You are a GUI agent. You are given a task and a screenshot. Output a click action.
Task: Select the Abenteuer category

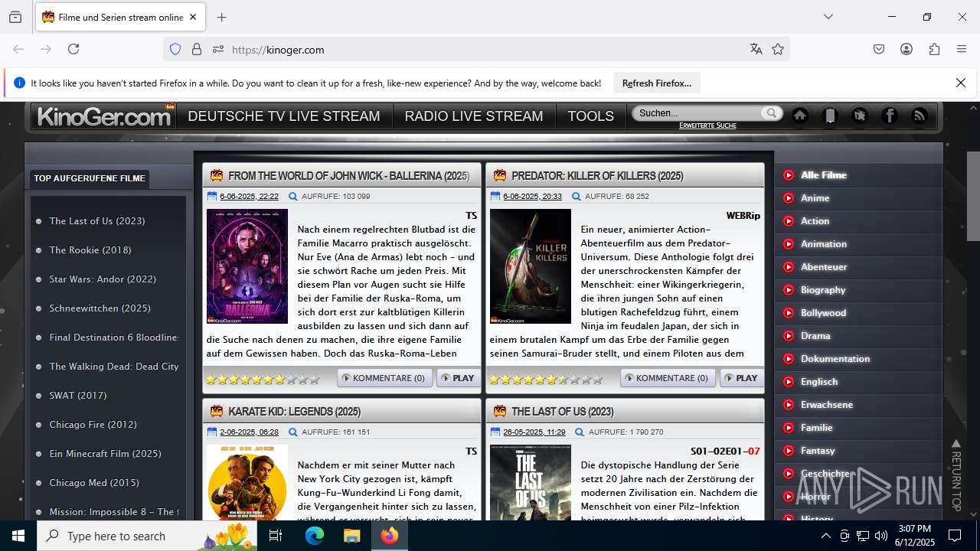[x=824, y=267]
